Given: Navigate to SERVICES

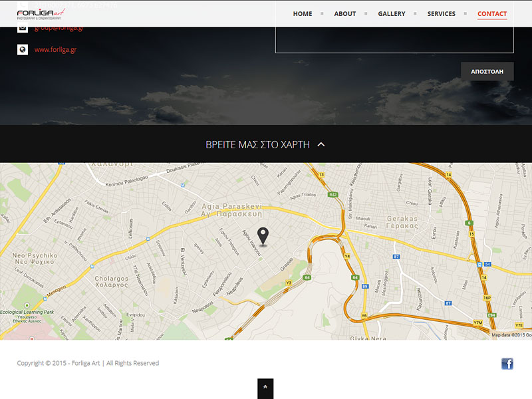Looking at the screenshot, I should (x=441, y=14).
